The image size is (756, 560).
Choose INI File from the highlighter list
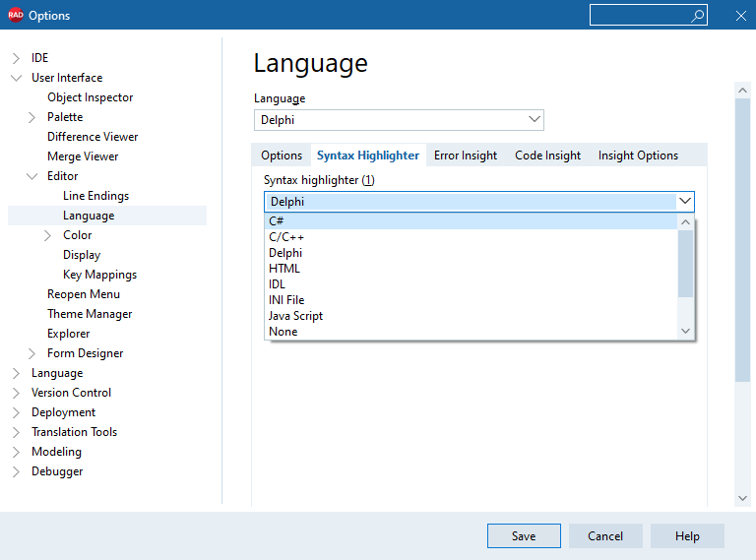472,300
